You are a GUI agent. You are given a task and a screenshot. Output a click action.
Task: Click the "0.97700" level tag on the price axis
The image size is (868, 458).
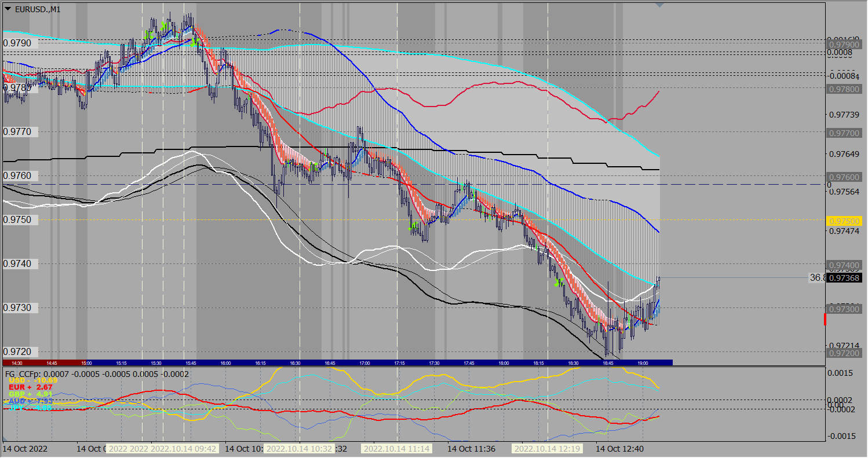(x=845, y=133)
